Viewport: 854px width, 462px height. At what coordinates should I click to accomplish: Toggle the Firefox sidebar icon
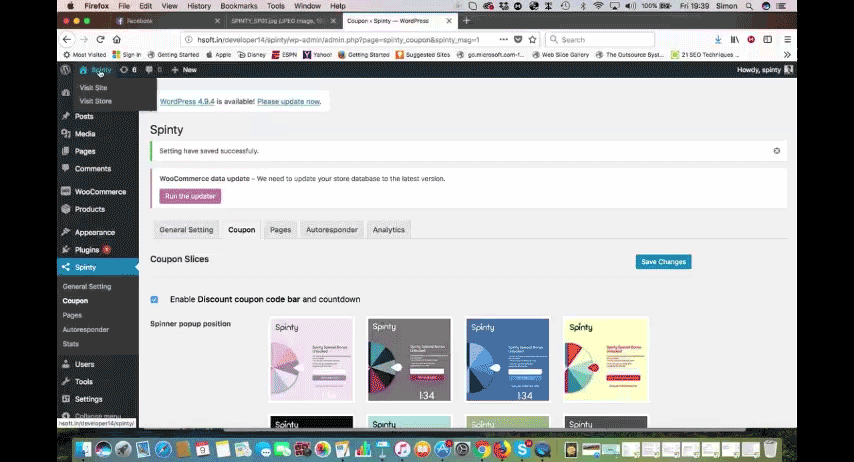pos(767,39)
